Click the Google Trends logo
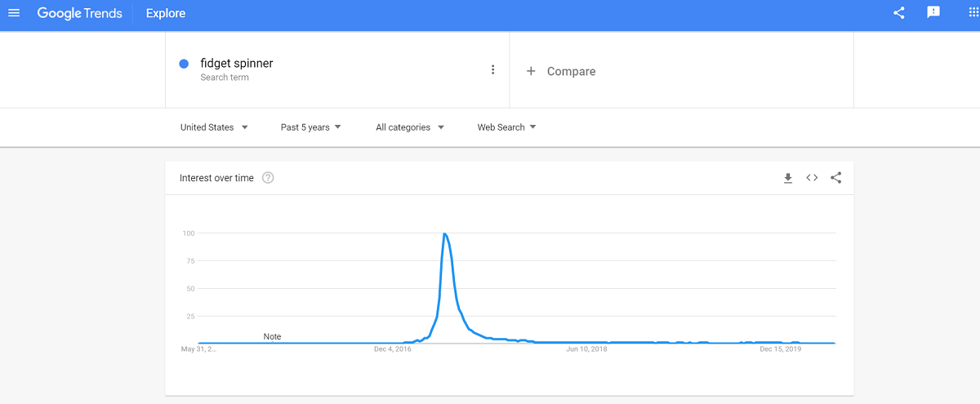Image resolution: width=980 pixels, height=404 pixels. (x=79, y=13)
